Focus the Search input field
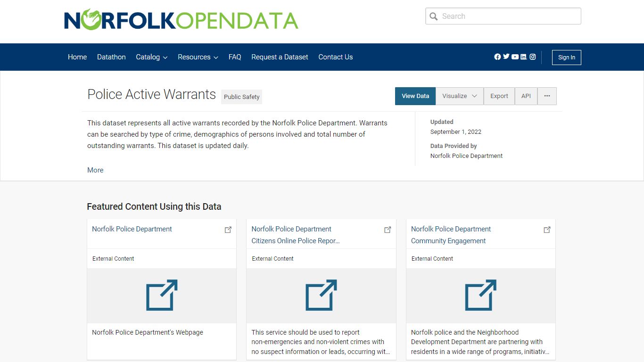 503,16
